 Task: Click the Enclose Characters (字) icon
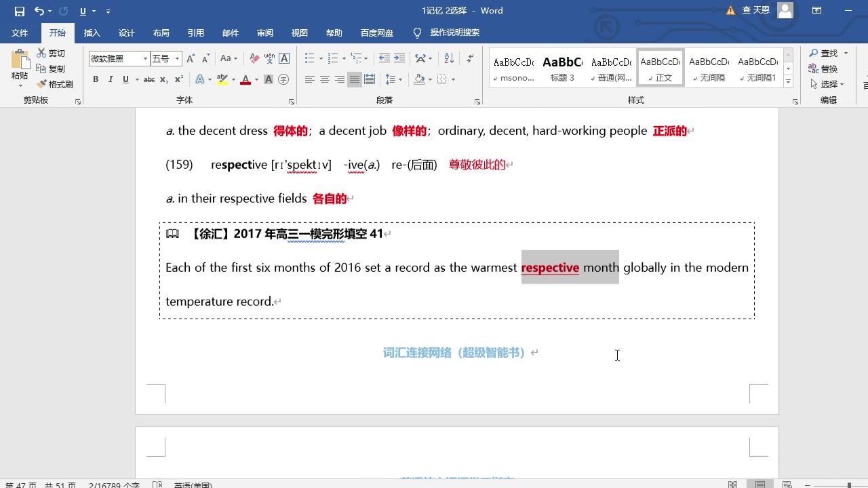click(283, 80)
